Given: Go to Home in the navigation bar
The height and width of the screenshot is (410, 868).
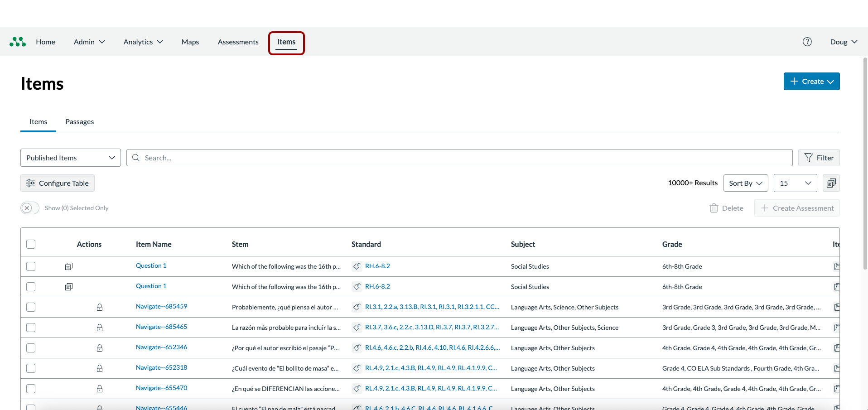Looking at the screenshot, I should [46, 42].
